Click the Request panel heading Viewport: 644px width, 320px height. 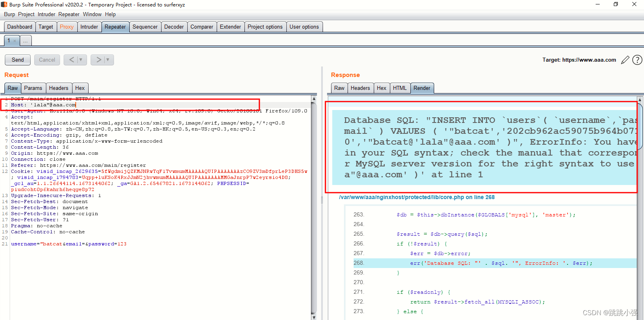pyautogui.click(x=17, y=75)
